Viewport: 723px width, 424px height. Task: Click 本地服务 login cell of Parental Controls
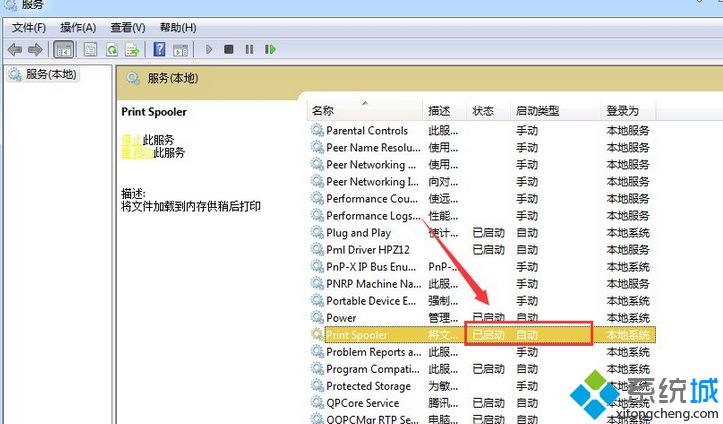click(x=628, y=130)
